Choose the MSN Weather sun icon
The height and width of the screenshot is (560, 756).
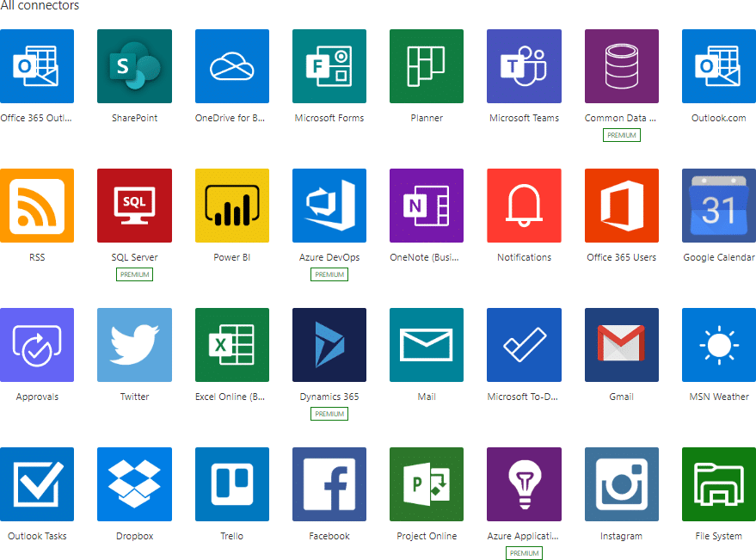[x=719, y=345]
